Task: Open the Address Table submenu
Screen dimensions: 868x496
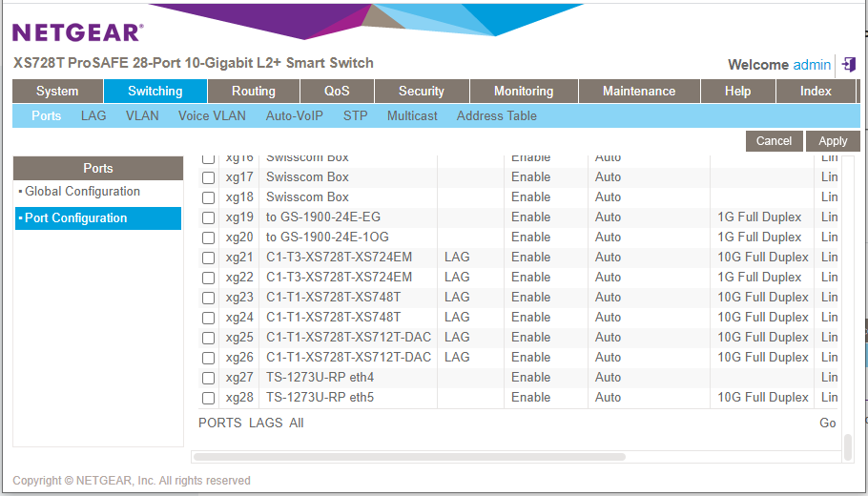Action: (496, 116)
